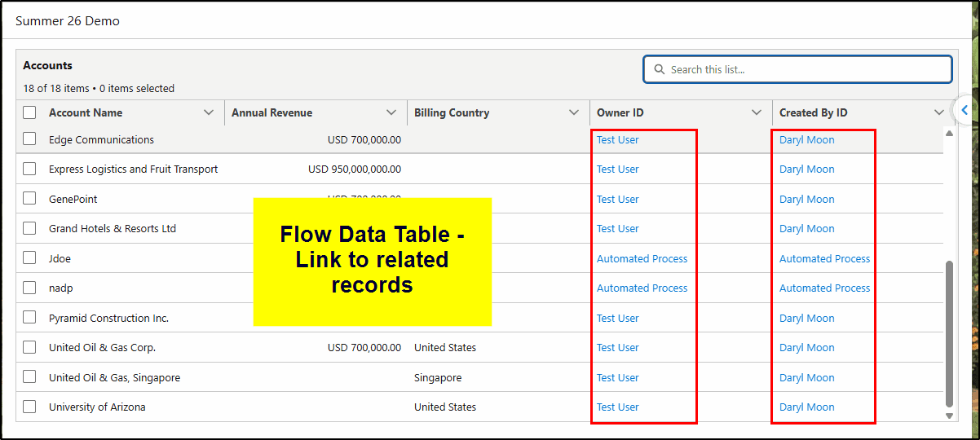This screenshot has height=440, width=980.
Task: Click USD 700,000.00 in United Oil & Gas Corp. row
Action: click(364, 347)
